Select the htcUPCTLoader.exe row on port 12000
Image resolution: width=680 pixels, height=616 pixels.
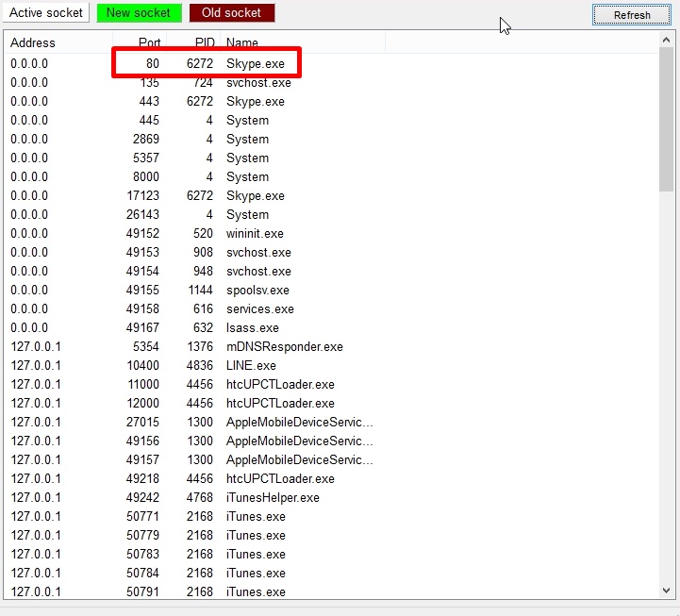pyautogui.click(x=331, y=403)
